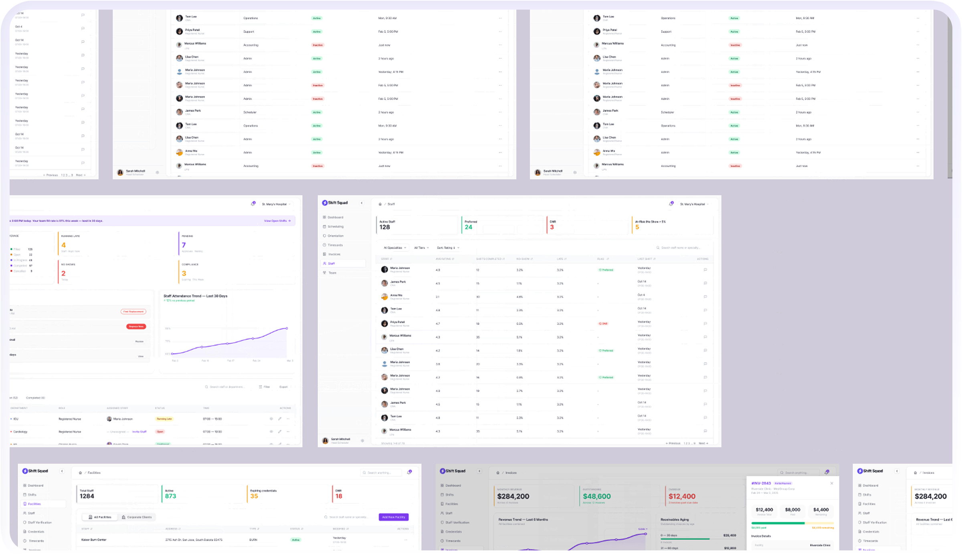
Task: Select Orientation in the Staff page sidebar
Action: coord(335,236)
